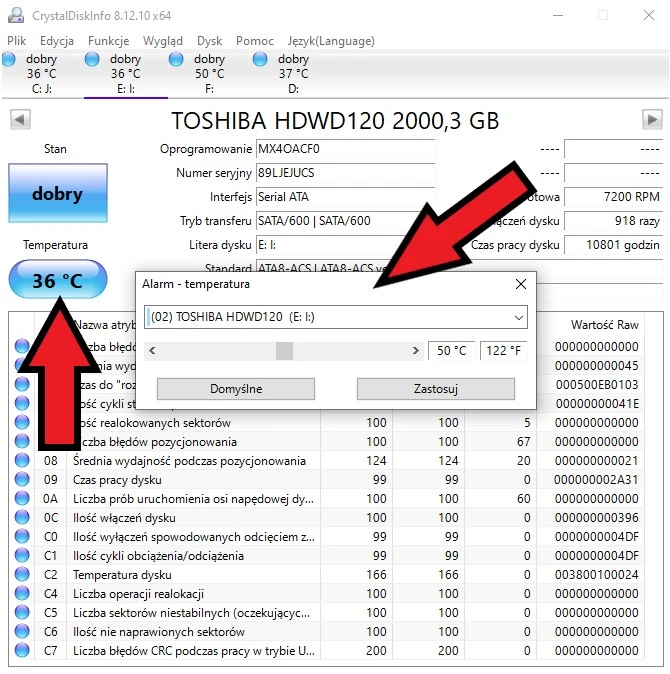
Task: Open the Język(Language) menu
Action: tap(331, 41)
